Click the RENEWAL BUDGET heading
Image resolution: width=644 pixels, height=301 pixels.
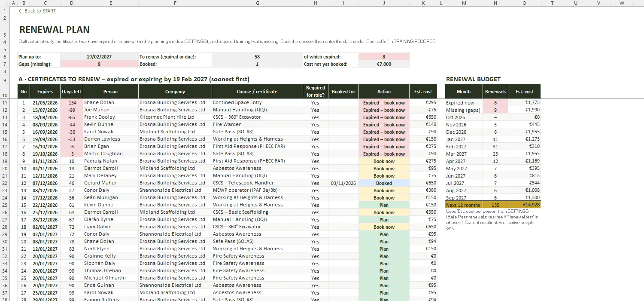pyautogui.click(x=473, y=79)
